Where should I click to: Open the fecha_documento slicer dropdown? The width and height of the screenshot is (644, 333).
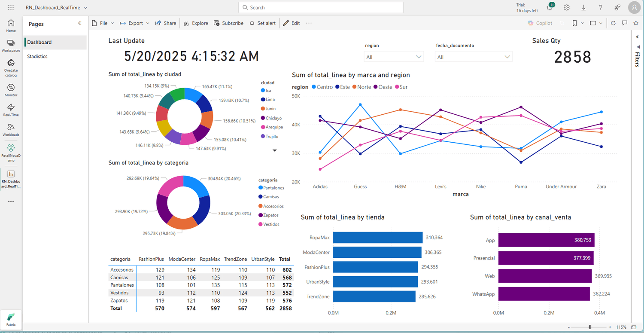pos(473,57)
